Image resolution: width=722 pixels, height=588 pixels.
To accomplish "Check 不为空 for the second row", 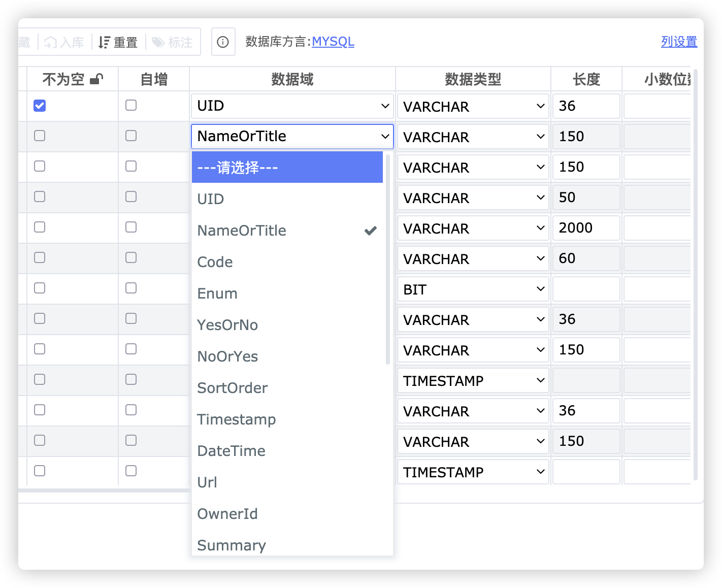I will click(x=39, y=136).
